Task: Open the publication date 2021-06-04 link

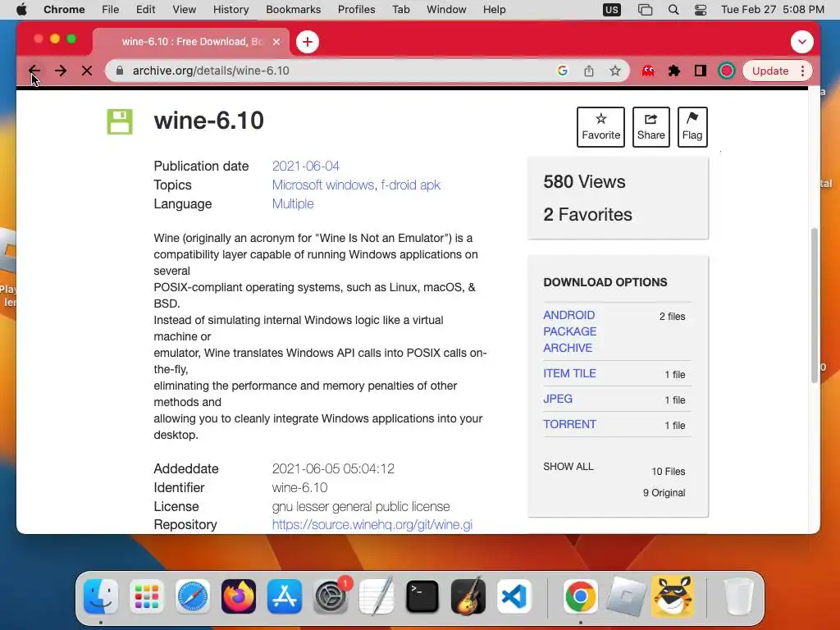Action: tap(306, 166)
